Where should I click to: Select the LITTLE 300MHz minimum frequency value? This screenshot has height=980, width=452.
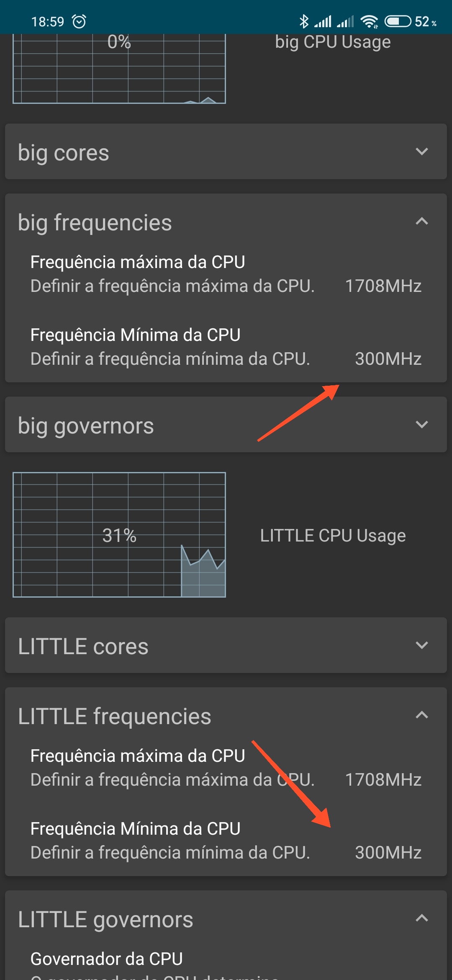pos(388,853)
